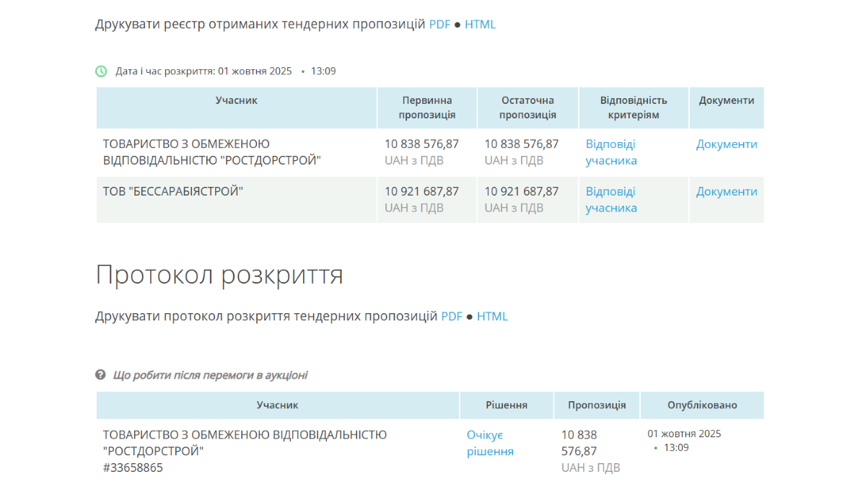Click the clock icon beside the opening date

[101, 71]
